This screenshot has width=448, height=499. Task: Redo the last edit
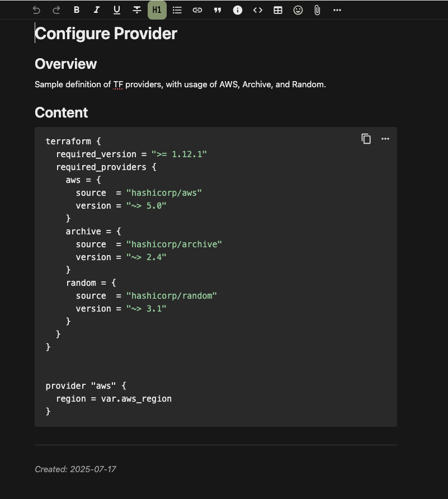[x=56, y=10]
